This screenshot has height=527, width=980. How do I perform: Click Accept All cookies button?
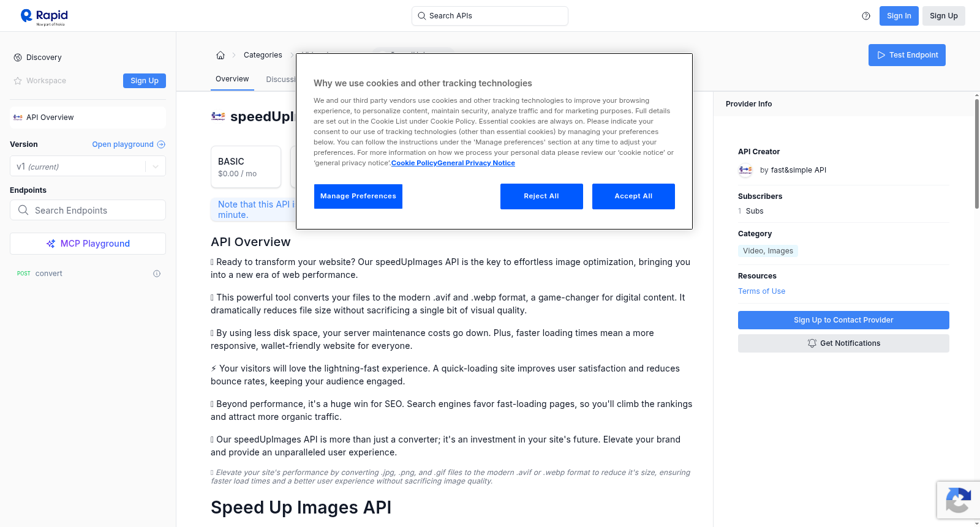pyautogui.click(x=633, y=196)
